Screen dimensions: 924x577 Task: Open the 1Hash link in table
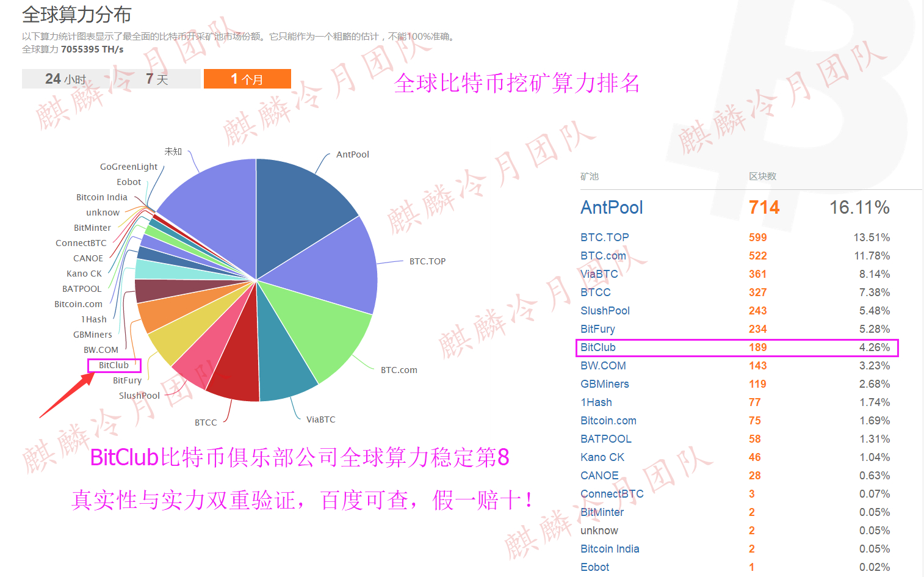(596, 402)
